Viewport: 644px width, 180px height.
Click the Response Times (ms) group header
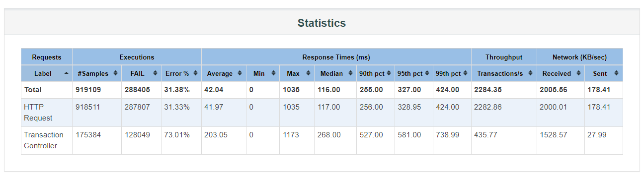(x=336, y=57)
